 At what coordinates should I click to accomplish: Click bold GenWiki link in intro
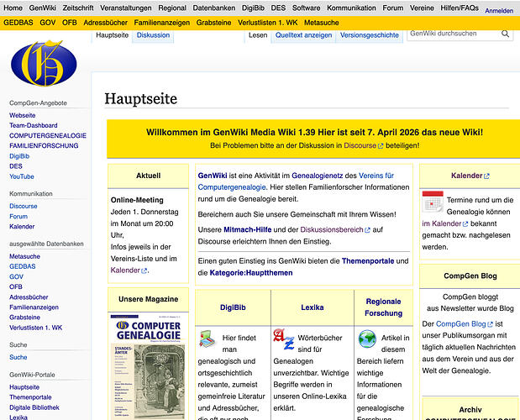[213, 176]
